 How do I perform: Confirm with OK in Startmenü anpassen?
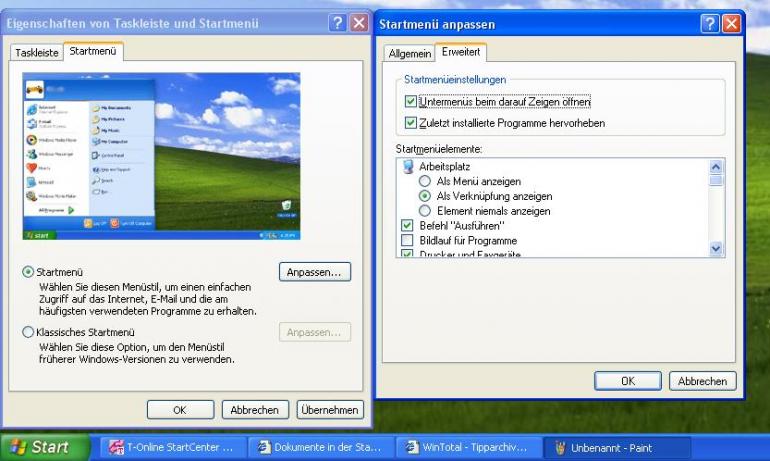coord(628,381)
